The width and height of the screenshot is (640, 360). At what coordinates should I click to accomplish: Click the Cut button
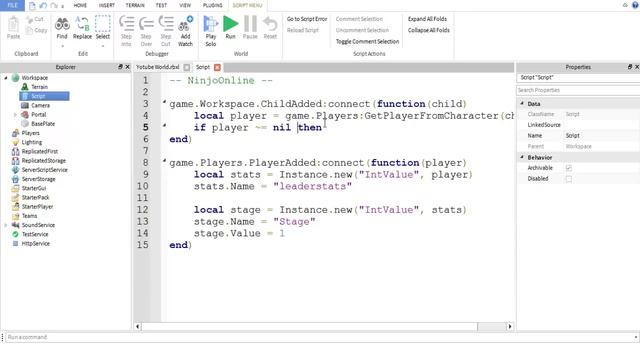point(35,19)
